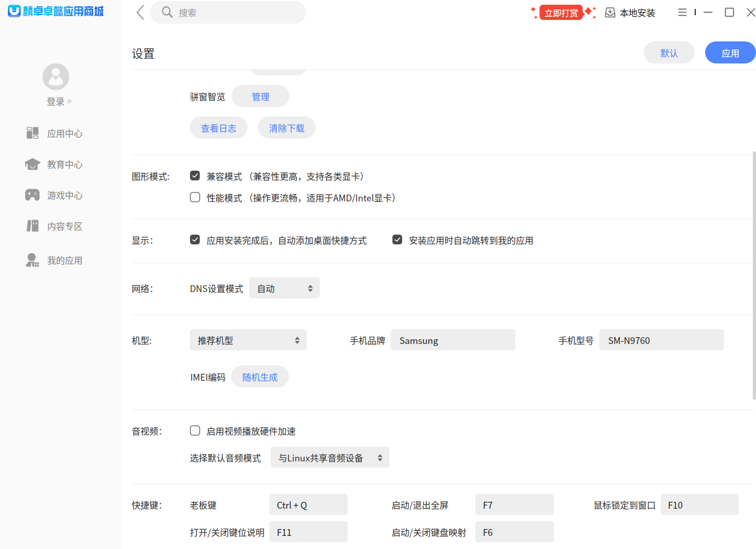Open 与Linux共享音频设备 audio dropdown
The image size is (756, 549).
tap(330, 457)
